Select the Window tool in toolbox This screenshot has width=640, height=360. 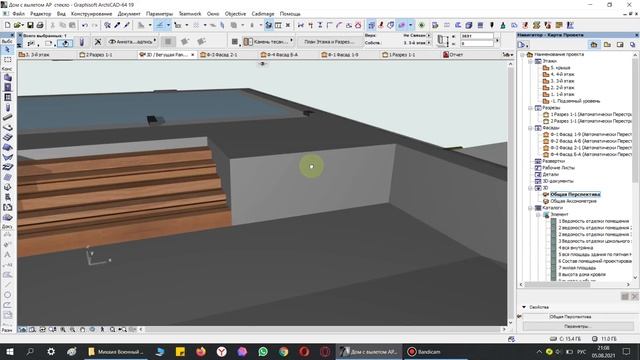coord(7,97)
